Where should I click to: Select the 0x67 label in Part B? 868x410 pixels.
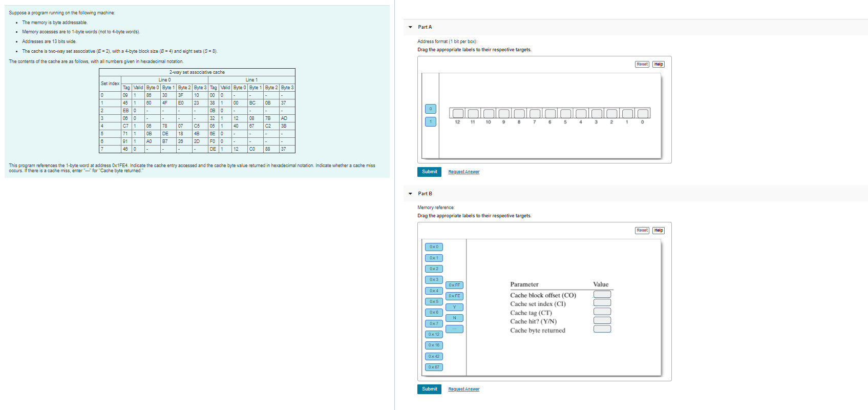[434, 367]
